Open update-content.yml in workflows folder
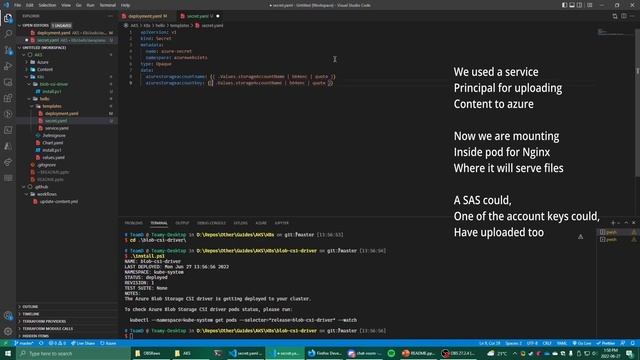The height and width of the screenshot is (360, 640). 59,202
